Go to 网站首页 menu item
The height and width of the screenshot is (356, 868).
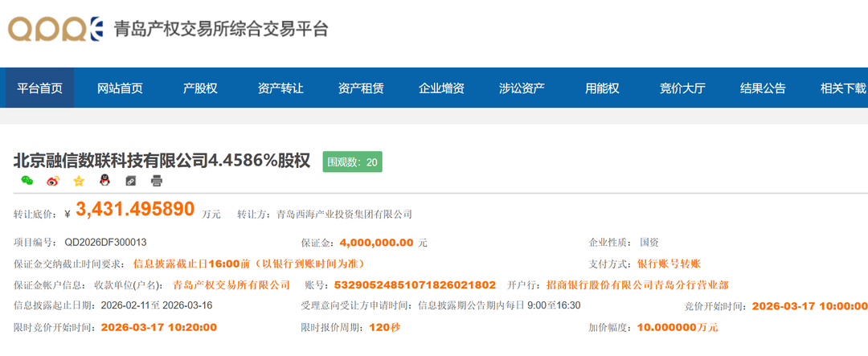point(120,88)
